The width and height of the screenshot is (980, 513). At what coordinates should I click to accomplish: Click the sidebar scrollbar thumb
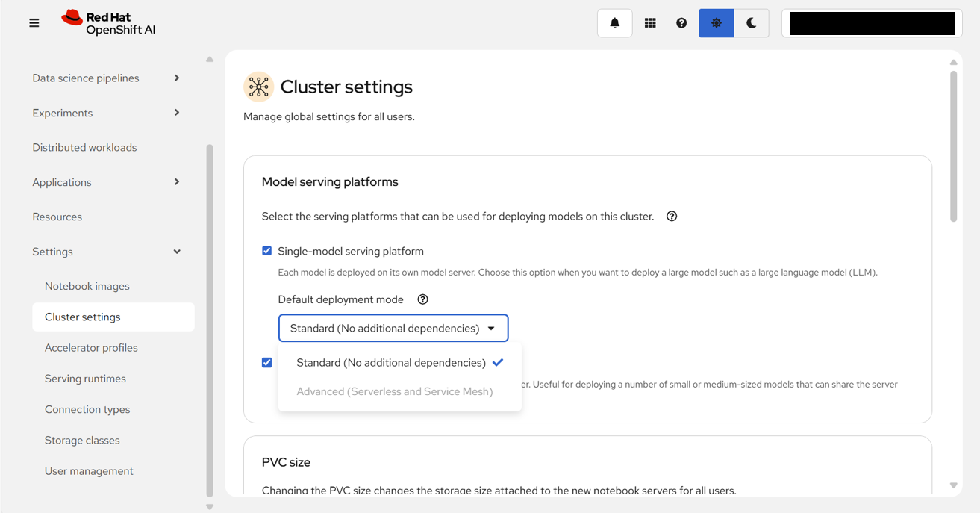click(x=210, y=321)
